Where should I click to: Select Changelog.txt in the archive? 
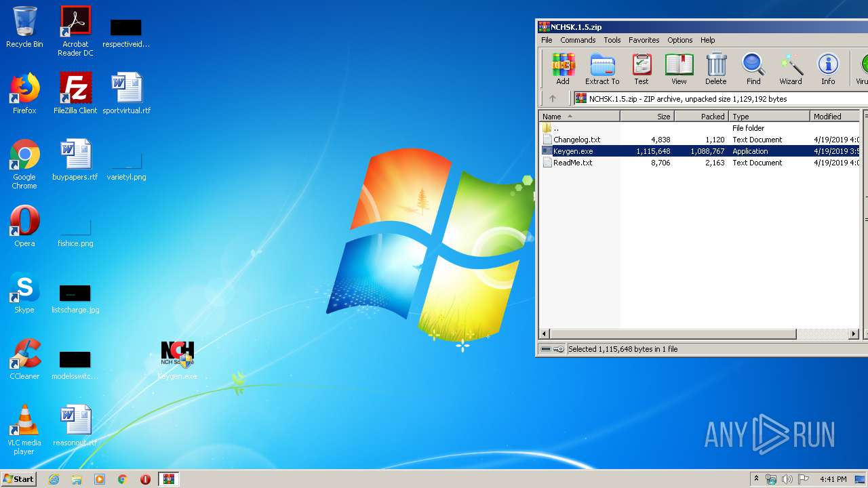(701, 140)
